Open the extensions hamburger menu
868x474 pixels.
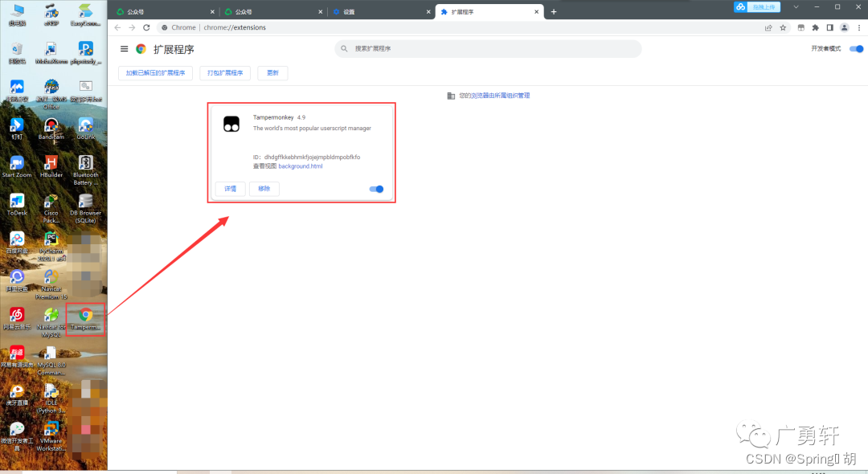124,49
